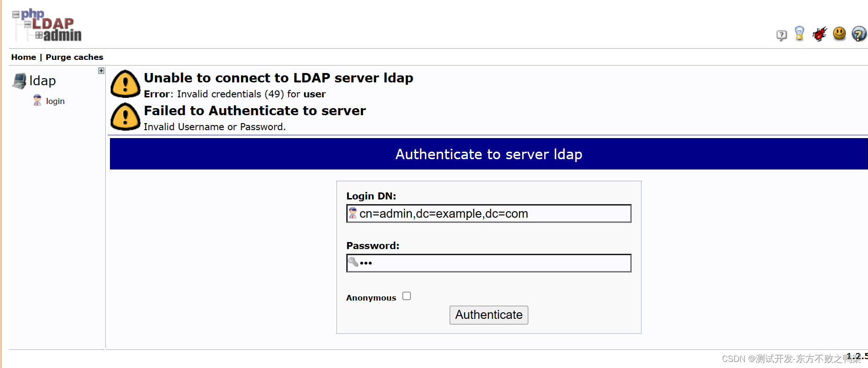The height and width of the screenshot is (368, 868).
Task: Click the 'Authenticate to server ldap' banner
Action: click(489, 154)
